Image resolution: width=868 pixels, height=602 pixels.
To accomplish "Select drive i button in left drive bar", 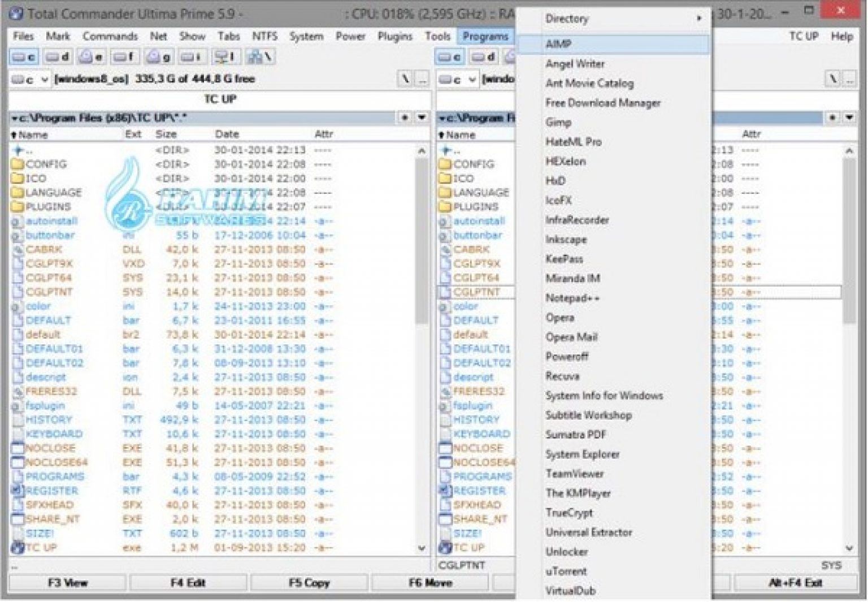I will (x=192, y=57).
